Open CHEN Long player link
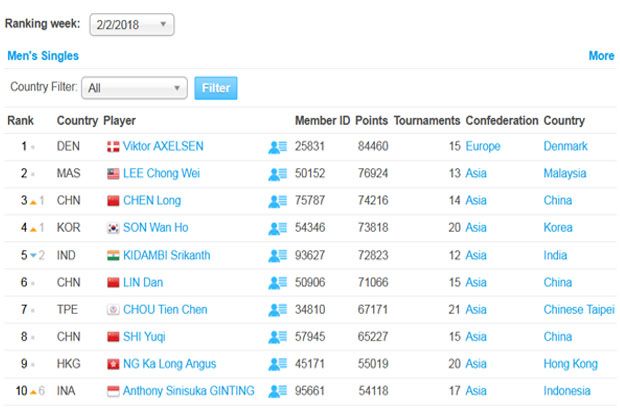 point(152,201)
